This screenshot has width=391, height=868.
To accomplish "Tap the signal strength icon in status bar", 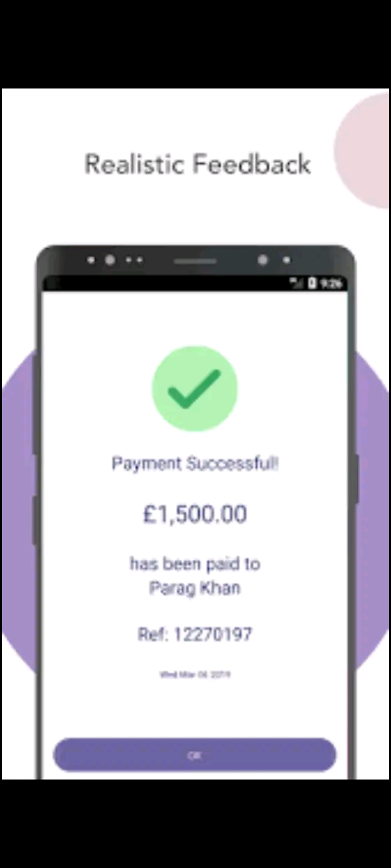I will [x=297, y=283].
